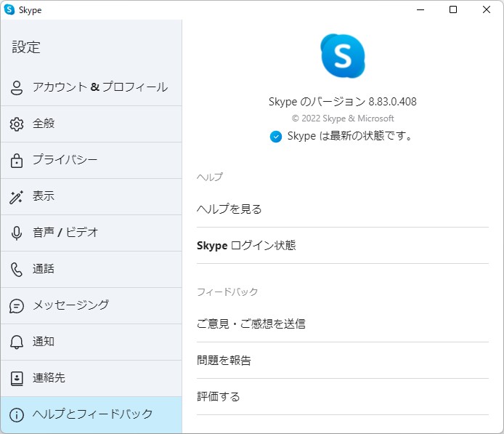Go to the 表示 settings section
504x434 pixels.
(92, 197)
